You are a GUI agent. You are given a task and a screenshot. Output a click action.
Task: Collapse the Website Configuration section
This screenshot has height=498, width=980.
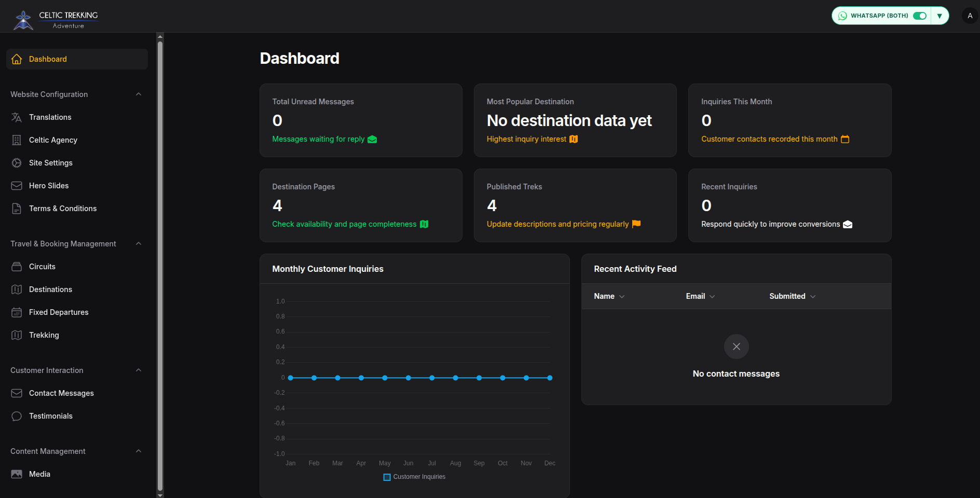point(139,94)
